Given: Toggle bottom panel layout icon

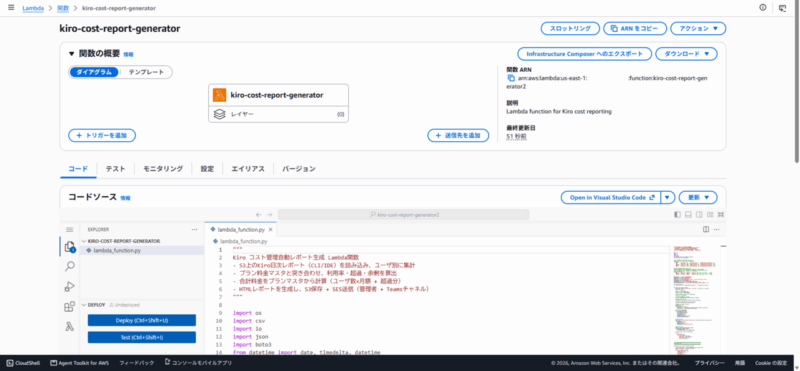Looking at the screenshot, I should (688, 215).
